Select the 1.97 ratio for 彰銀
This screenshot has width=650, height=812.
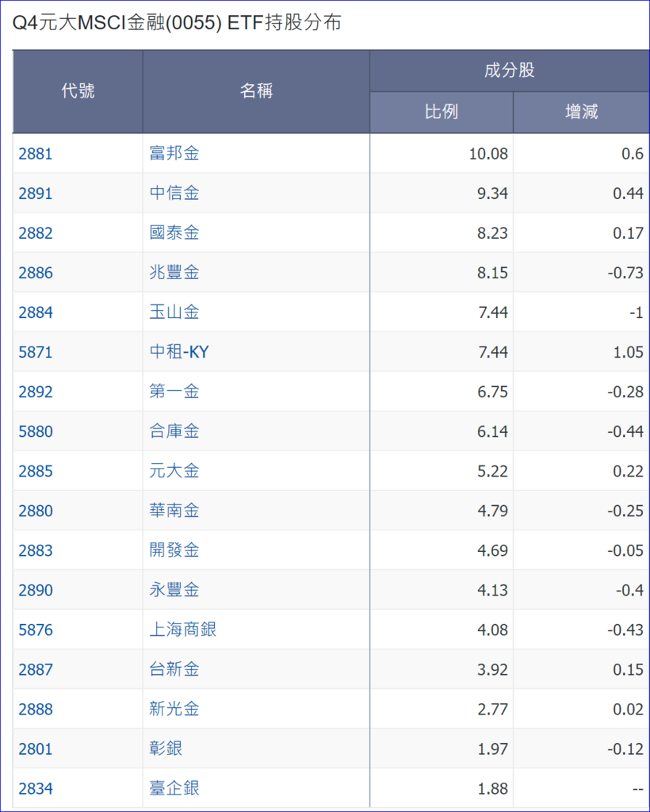[x=493, y=749]
